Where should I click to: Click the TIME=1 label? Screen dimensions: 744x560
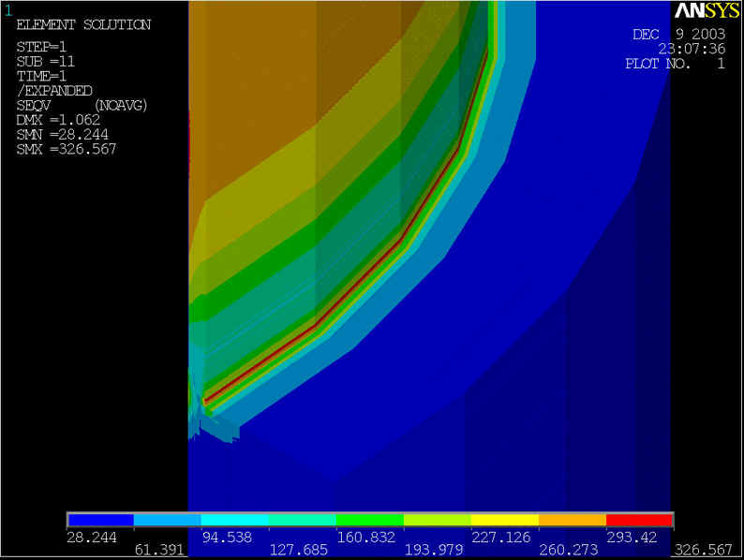pos(41,77)
